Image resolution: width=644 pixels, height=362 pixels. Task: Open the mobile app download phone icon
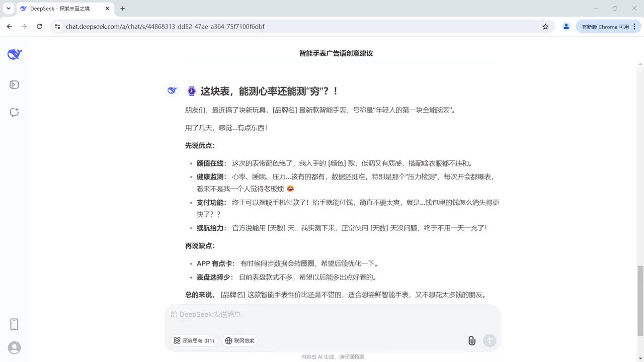[x=14, y=324]
